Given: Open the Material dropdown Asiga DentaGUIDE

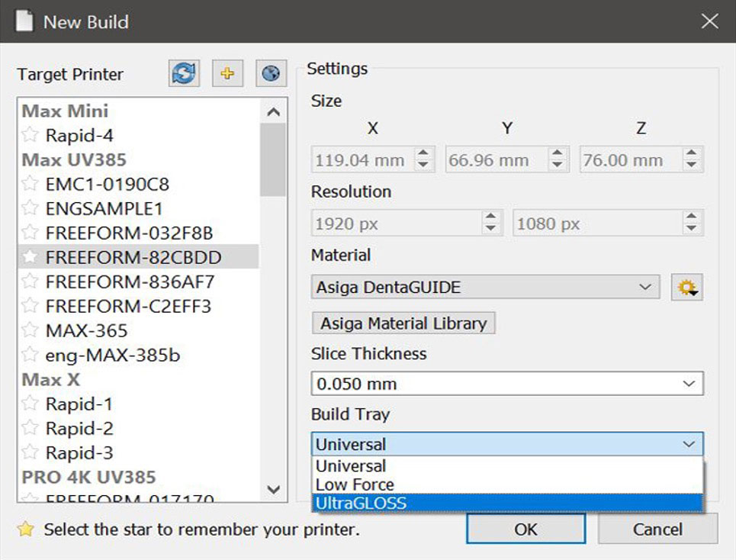Looking at the screenshot, I should 485,287.
